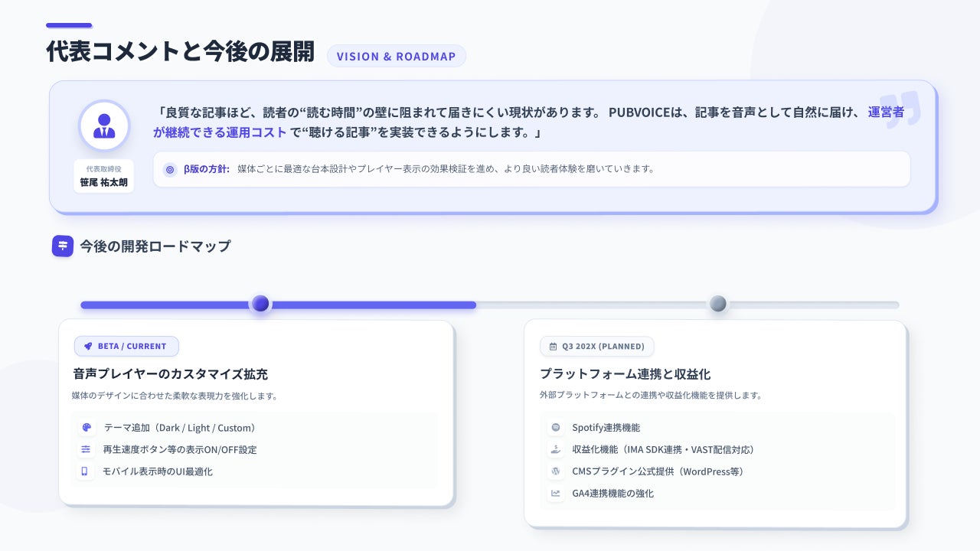Viewport: 980px width, 551px height.
Task: Click the signpost icon beside 今後の開発ロードマップ
Action: pyautogui.click(x=63, y=246)
